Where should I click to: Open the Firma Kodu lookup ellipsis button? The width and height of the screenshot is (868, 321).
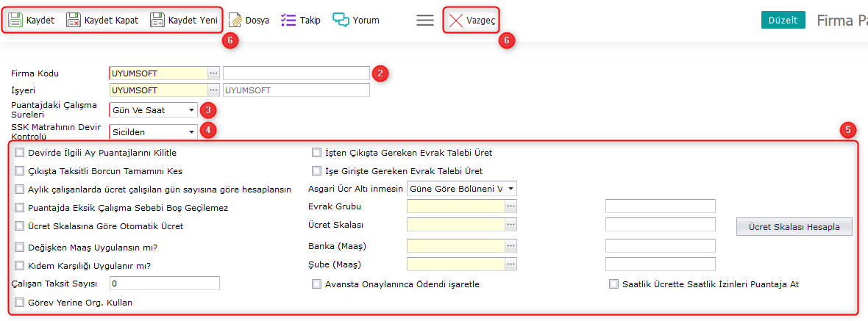pyautogui.click(x=213, y=73)
